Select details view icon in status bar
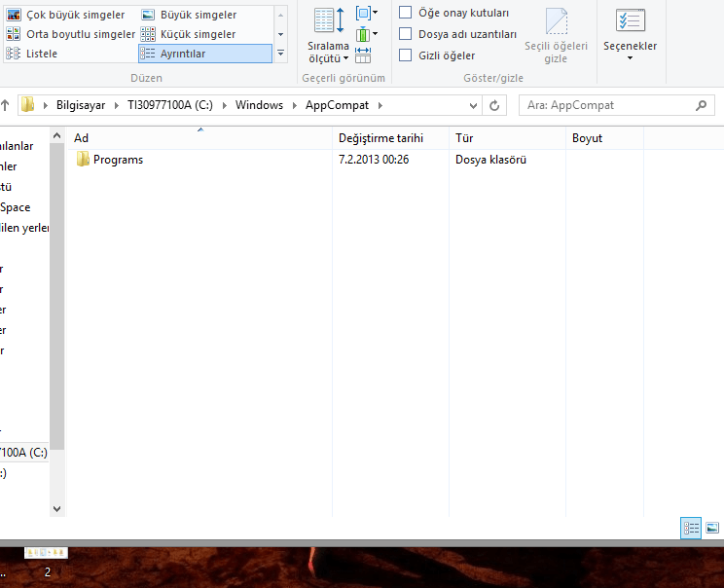Screen dimensions: 724x588 tap(692, 528)
